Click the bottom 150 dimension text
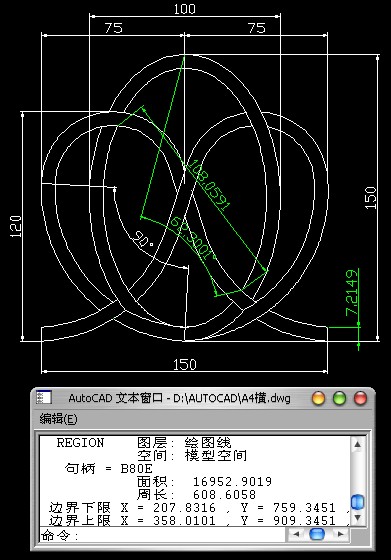Image resolution: width=391 pixels, height=560 pixels. 185,365
